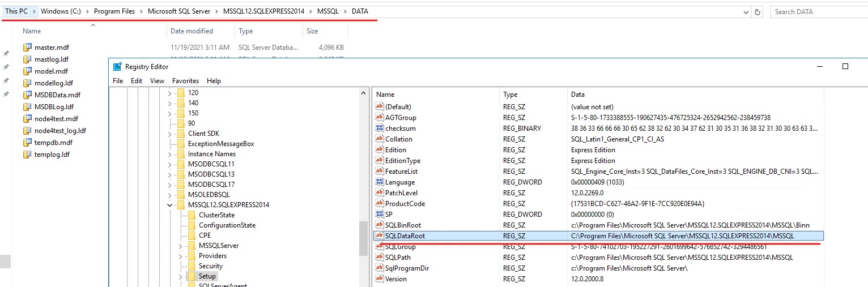
Task: Expand the MSOLEDBSQL registry key
Action: [169, 195]
